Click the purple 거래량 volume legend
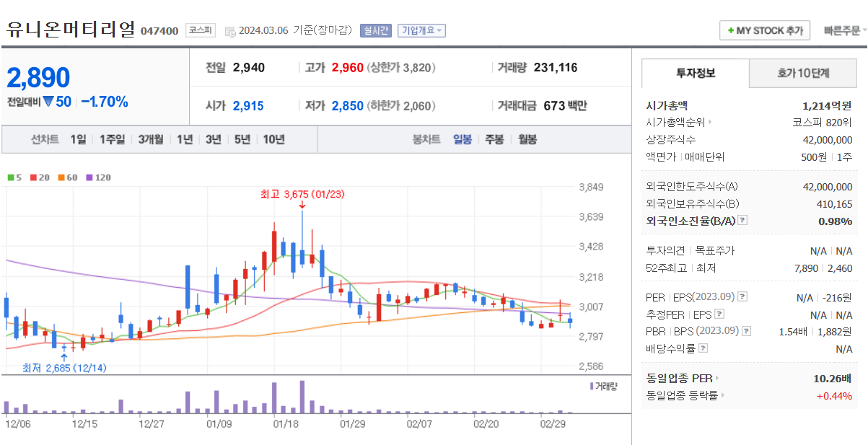This screenshot has width=868, height=445. [604, 387]
